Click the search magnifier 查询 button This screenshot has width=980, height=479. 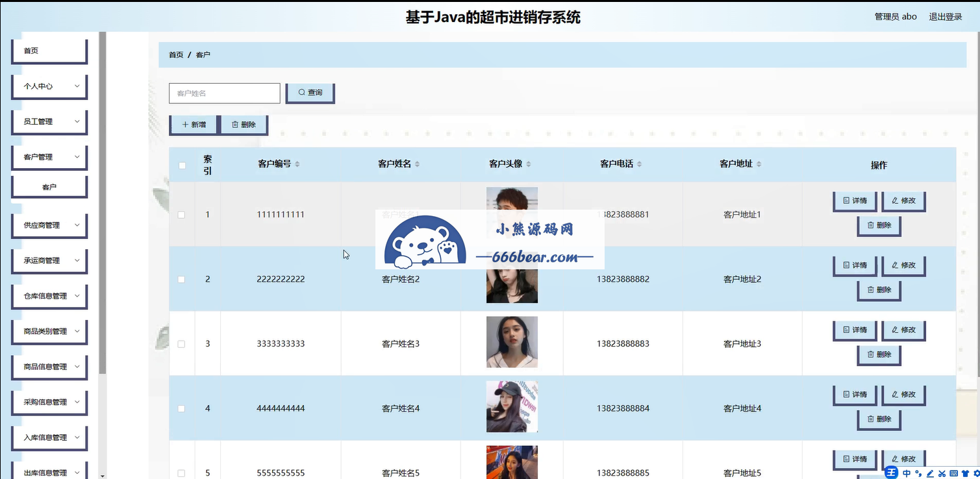tap(310, 93)
